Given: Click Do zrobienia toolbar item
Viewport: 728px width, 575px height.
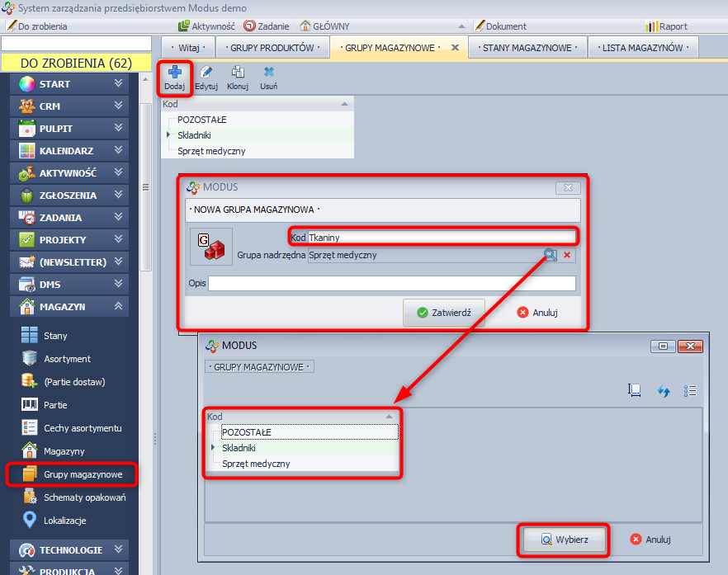Looking at the screenshot, I should [x=37, y=26].
